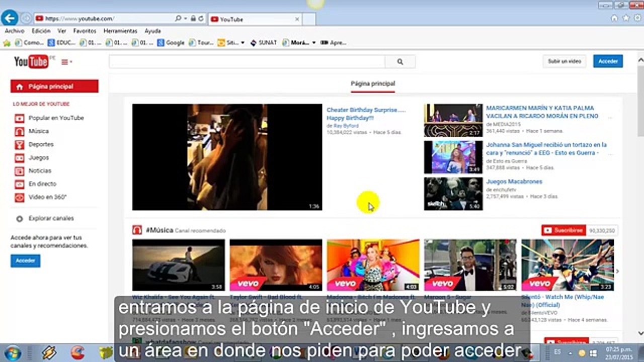This screenshot has width=644, height=362.
Task: Toggle the YouTube guide hamburger menu
Action: [x=66, y=62]
